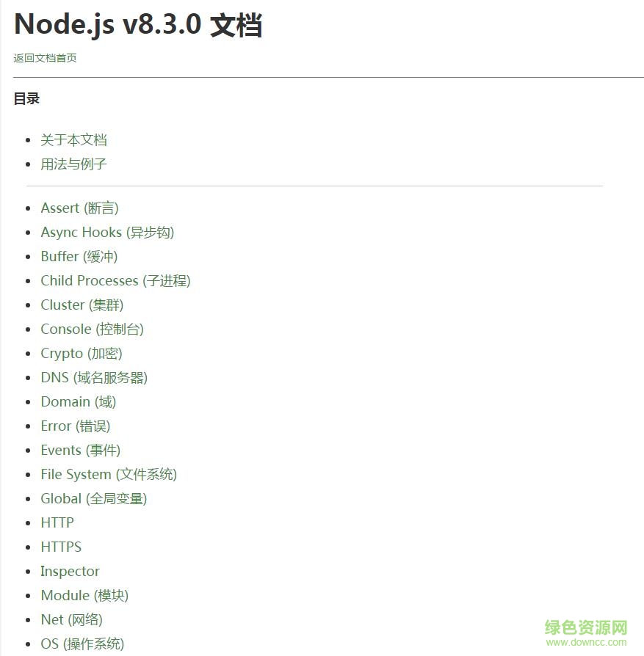Image resolution: width=644 pixels, height=656 pixels.
Task: Go to Crypto (加密) page
Action: coord(81,354)
